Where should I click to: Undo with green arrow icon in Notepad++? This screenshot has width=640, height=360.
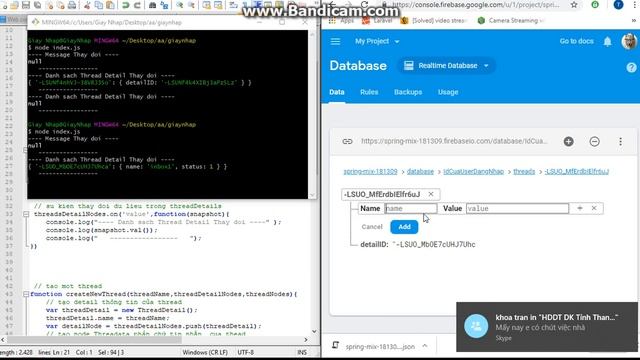[x=125, y=5]
